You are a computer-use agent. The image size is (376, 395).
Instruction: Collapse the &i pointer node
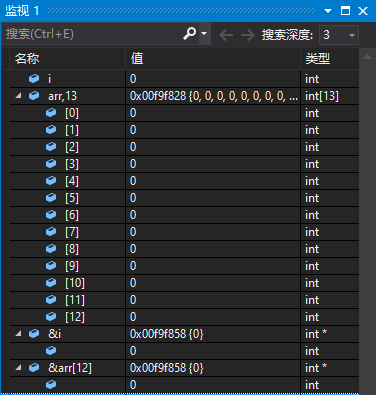coord(18,333)
